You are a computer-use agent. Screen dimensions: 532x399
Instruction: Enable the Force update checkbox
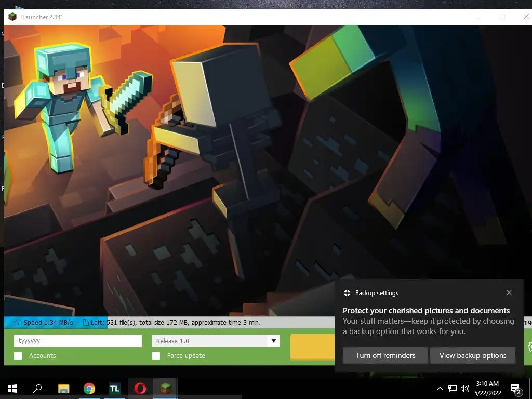[156, 355]
